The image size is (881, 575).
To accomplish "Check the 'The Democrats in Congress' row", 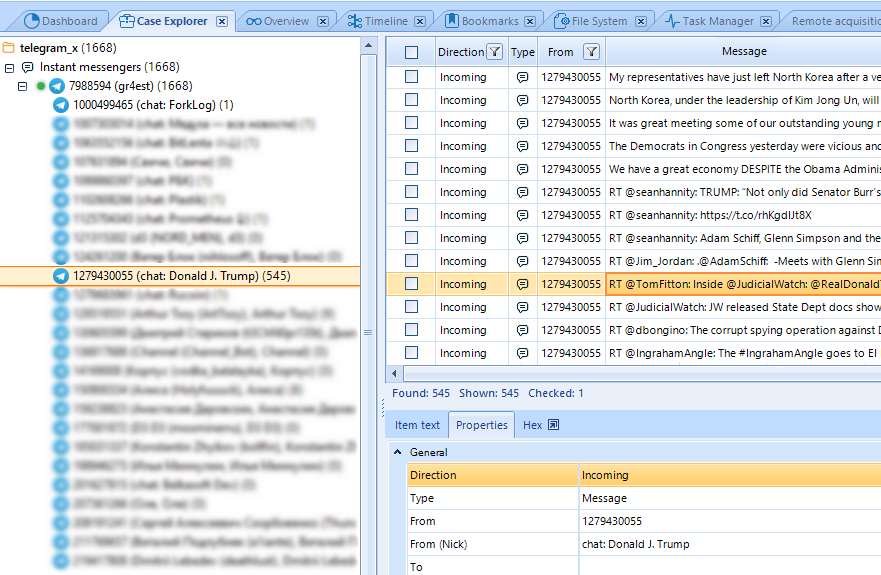I will pos(411,146).
